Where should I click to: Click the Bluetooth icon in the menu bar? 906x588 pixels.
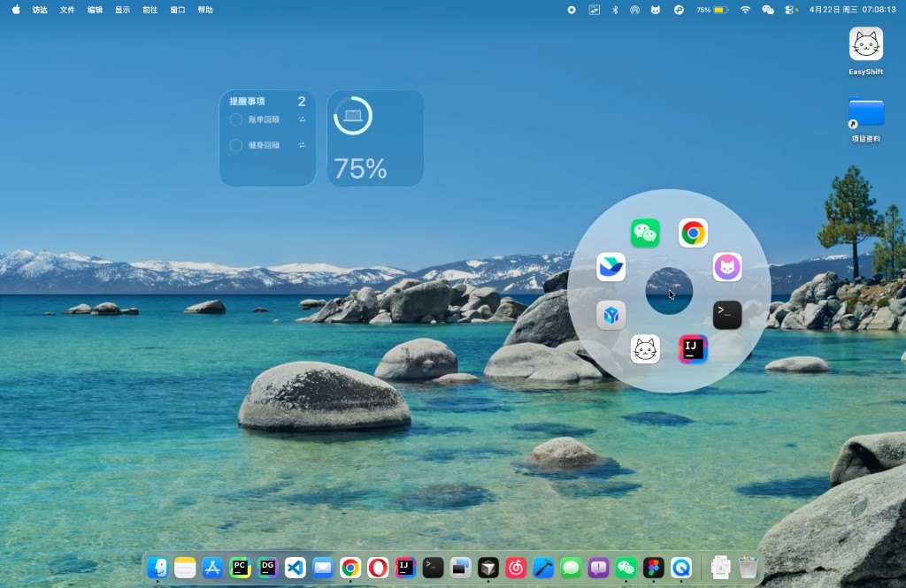[615, 10]
